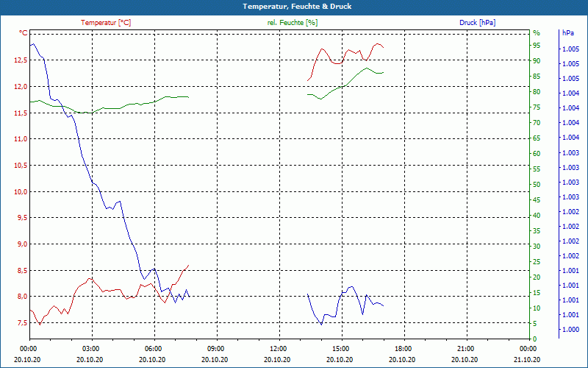Click '10,0' on the temperature axis
Screen dimensions: 588x368
coord(21,191)
